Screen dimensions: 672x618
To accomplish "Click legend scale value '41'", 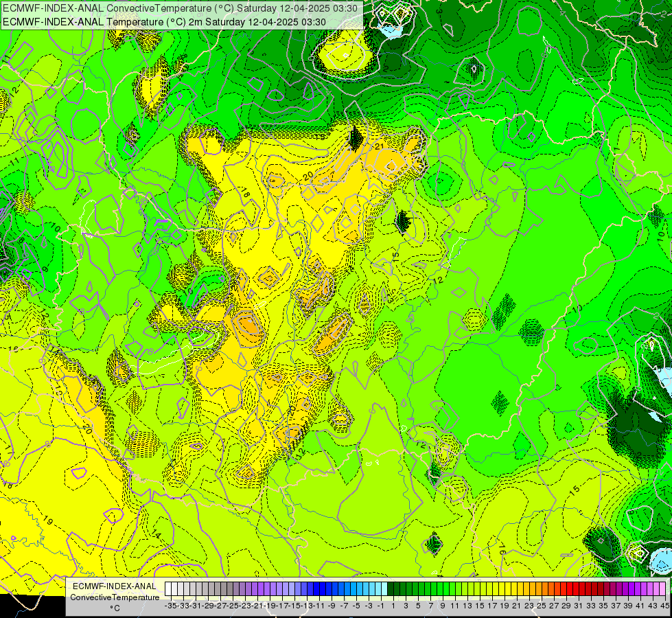I will point(640,606).
